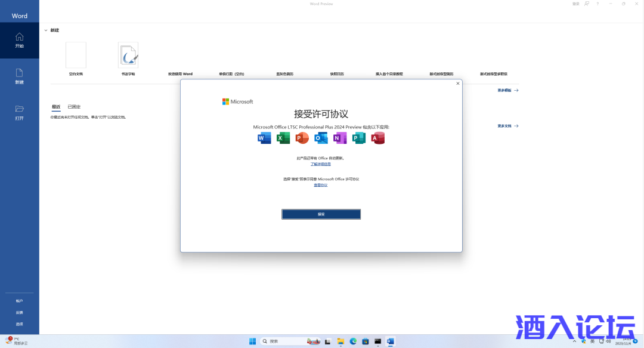Switch to the 最近 (Recent) tab
Image resolution: width=644 pixels, height=348 pixels.
[56, 107]
